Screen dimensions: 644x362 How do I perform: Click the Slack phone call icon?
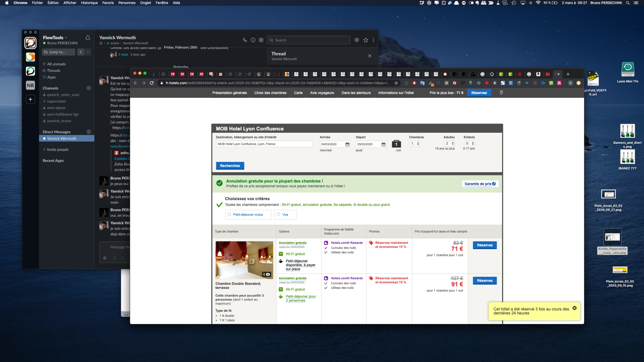245,40
